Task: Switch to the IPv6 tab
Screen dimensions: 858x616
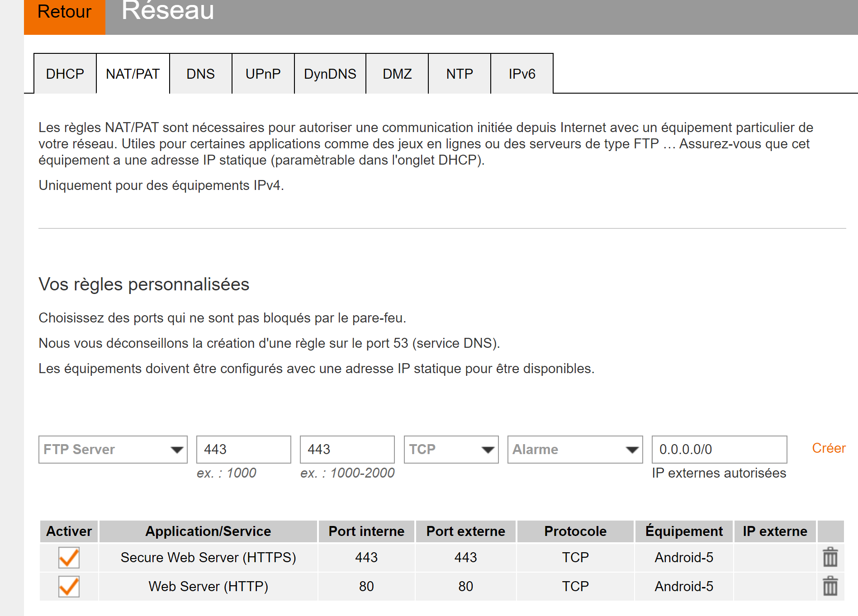Action: point(522,74)
